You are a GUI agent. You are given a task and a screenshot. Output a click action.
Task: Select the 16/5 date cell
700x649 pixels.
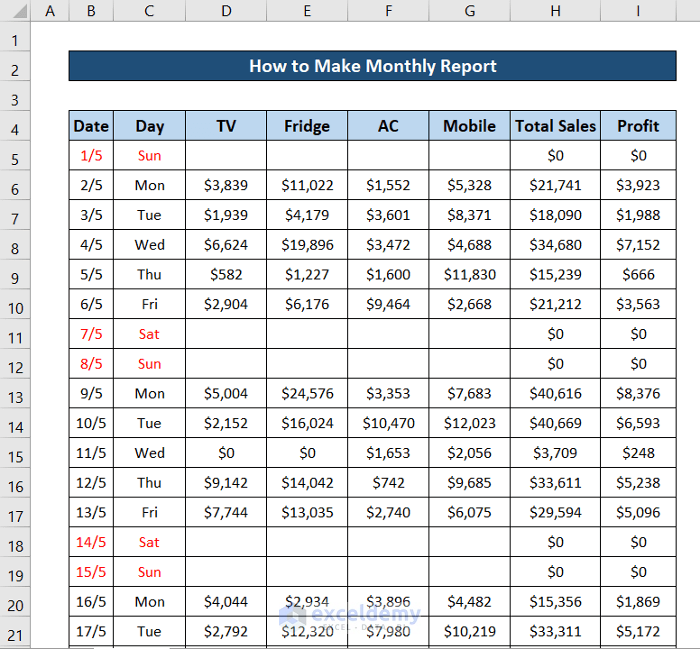coord(91,602)
